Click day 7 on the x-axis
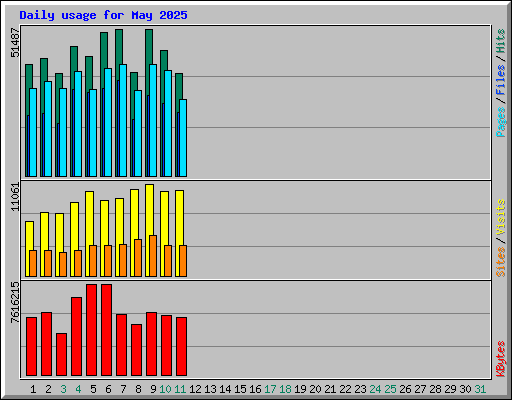Screen dimensions: 512x400 coord(123,389)
